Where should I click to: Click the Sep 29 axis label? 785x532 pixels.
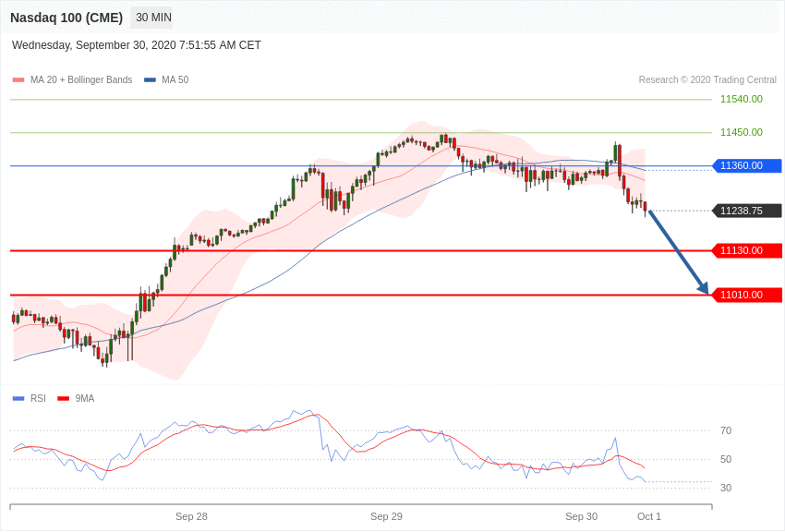click(x=386, y=516)
